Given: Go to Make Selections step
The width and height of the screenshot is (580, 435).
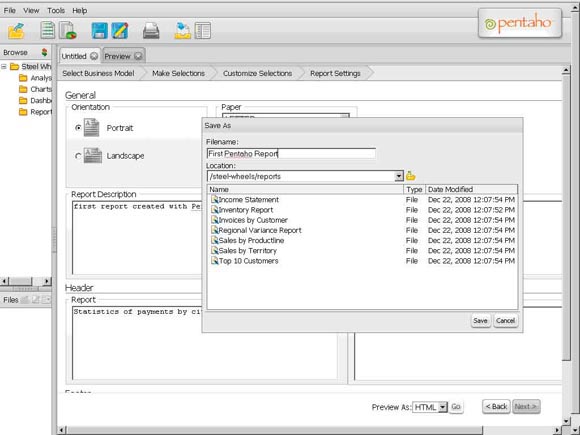Looking at the screenshot, I should click(x=178, y=73).
